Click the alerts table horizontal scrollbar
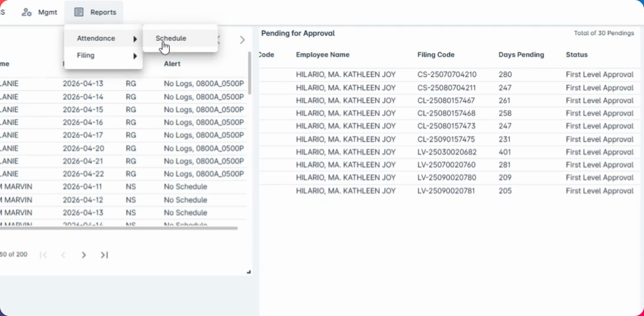The height and width of the screenshot is (316, 644). pyautogui.click(x=118, y=228)
